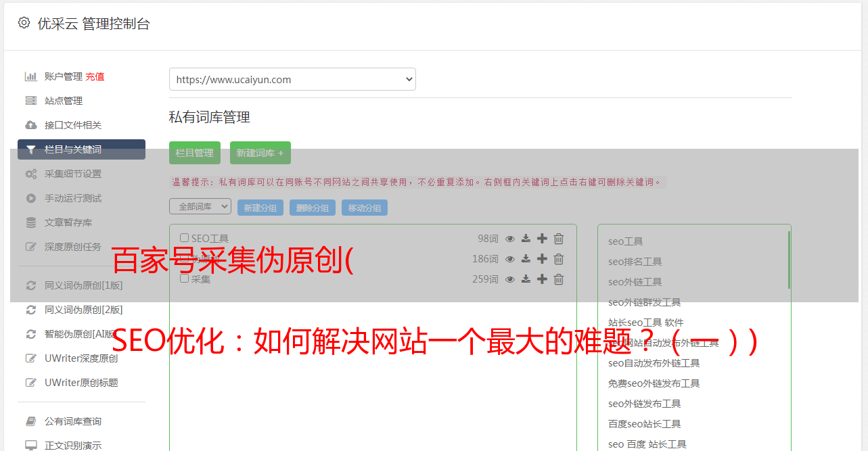Select keyword '免费seo外链发布工具' in the right list
The width and height of the screenshot is (868, 451).
coord(654,383)
